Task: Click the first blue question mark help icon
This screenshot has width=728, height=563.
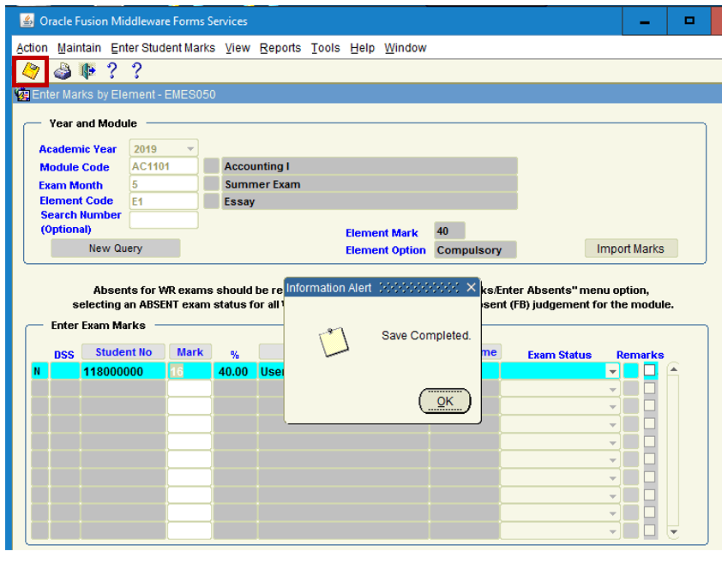Action: tap(111, 72)
